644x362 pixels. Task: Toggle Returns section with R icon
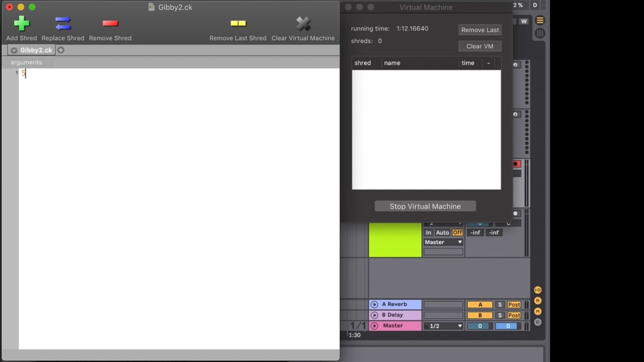[537, 301]
